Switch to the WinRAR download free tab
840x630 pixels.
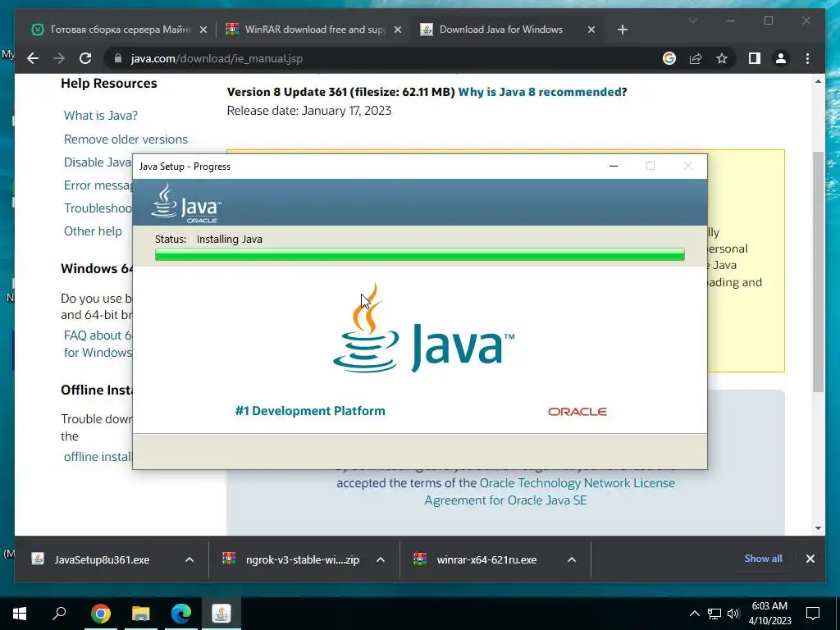(x=313, y=30)
